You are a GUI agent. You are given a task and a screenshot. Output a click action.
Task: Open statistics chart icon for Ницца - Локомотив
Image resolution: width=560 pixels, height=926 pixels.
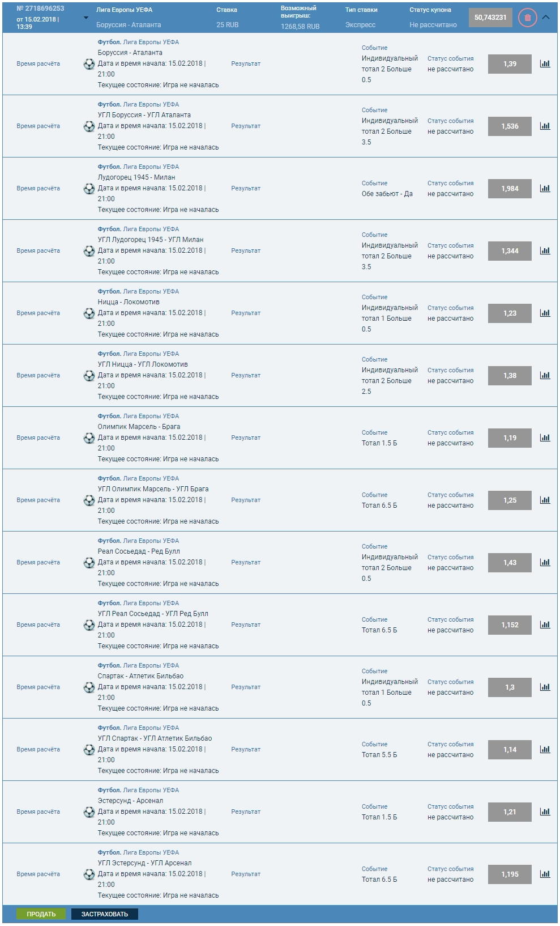pyautogui.click(x=545, y=313)
